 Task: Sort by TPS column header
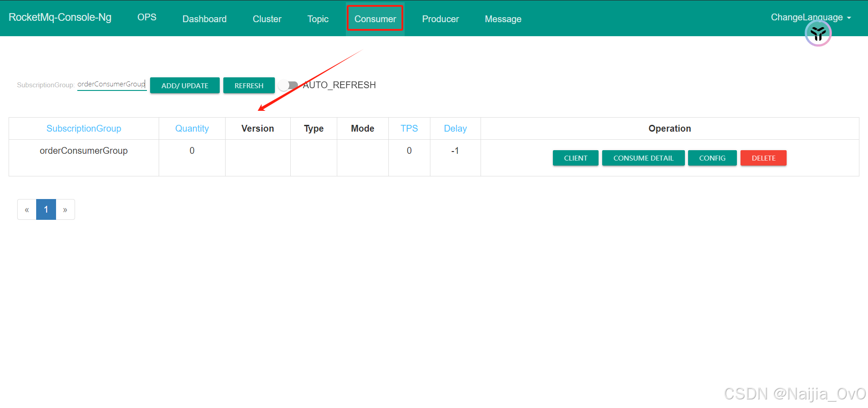click(409, 128)
